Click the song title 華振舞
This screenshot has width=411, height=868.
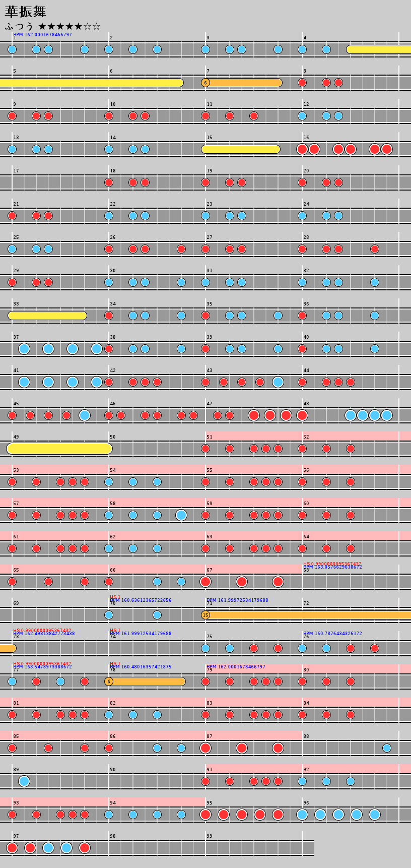(x=26, y=12)
